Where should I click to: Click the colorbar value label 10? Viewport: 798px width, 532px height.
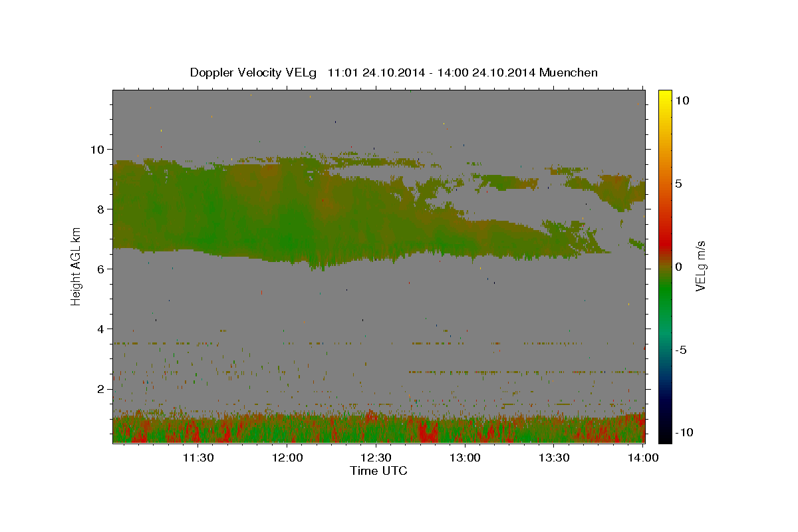coord(682,100)
